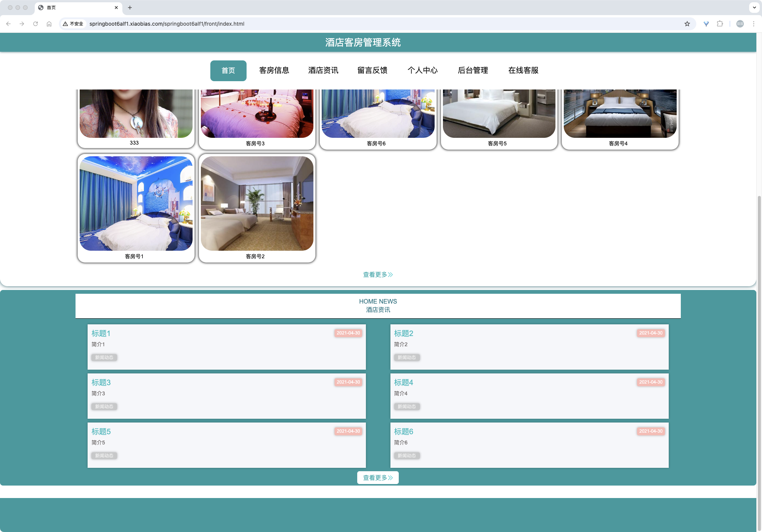The height and width of the screenshot is (532, 762).
Task: Click the 简介3 summary text
Action: tap(98, 393)
